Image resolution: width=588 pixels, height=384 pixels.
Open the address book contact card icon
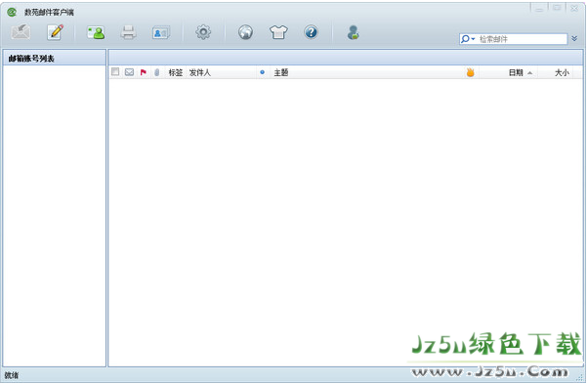point(161,33)
